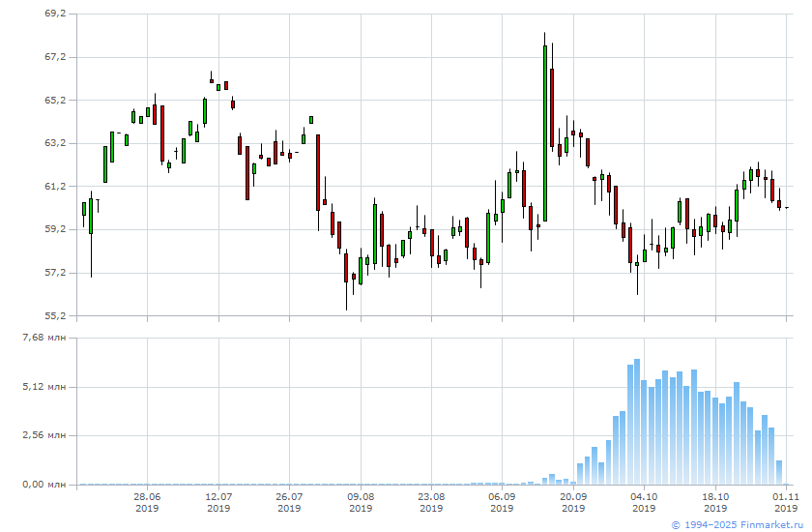Click the 2,56 млн volume label

tap(44, 435)
